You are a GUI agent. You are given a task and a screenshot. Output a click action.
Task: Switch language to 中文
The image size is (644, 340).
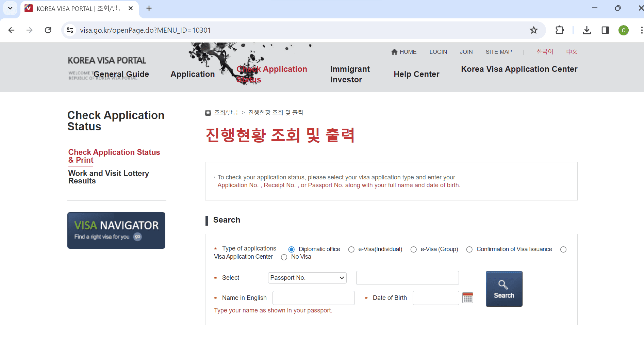tap(572, 52)
